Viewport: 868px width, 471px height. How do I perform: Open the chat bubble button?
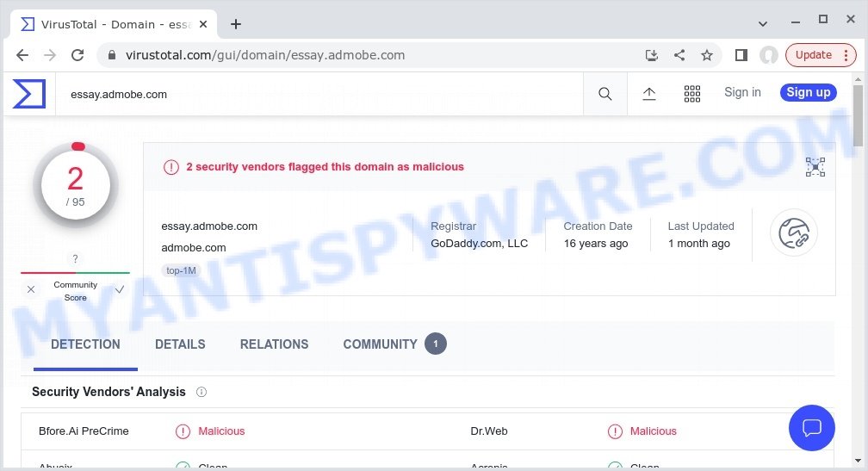[811, 428]
